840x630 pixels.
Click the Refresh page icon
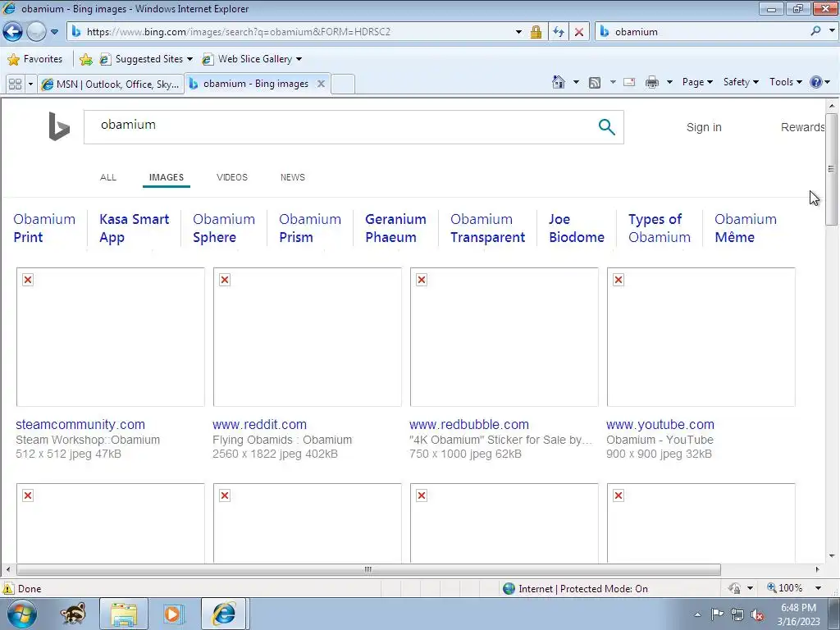[558, 32]
